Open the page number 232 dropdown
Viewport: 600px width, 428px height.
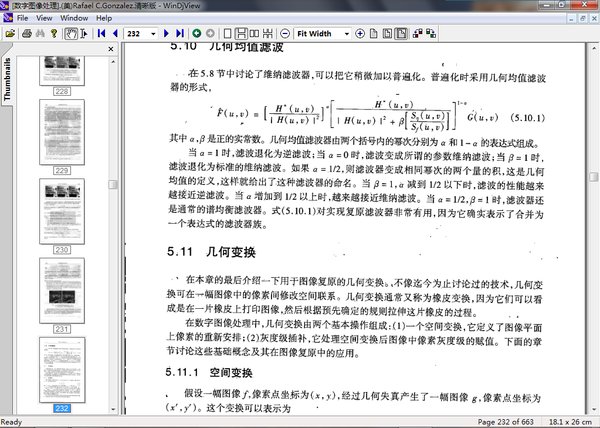click(x=153, y=34)
